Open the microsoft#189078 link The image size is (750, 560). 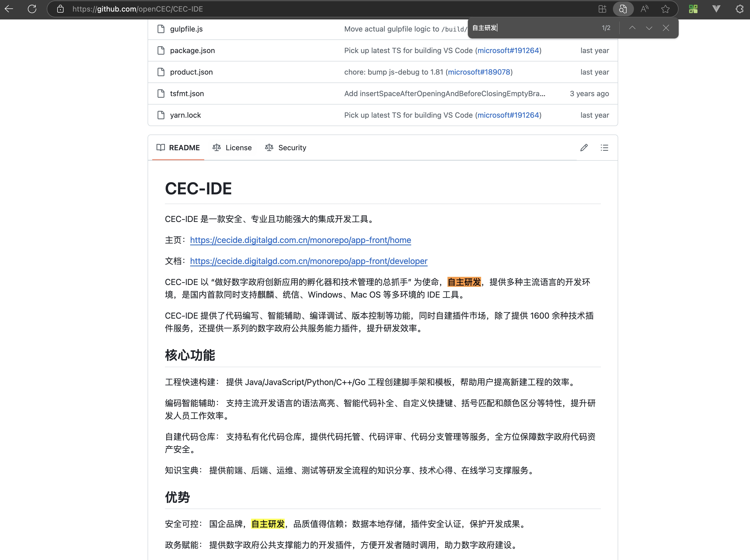click(479, 72)
